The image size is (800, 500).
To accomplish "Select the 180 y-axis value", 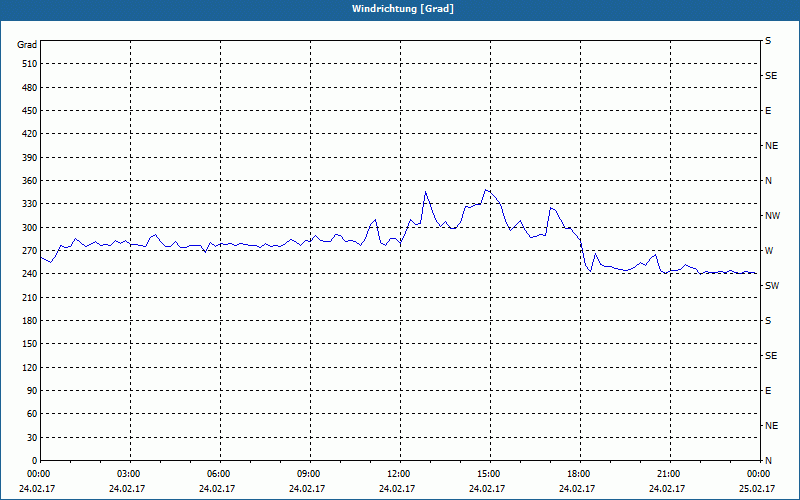I will (x=30, y=321).
